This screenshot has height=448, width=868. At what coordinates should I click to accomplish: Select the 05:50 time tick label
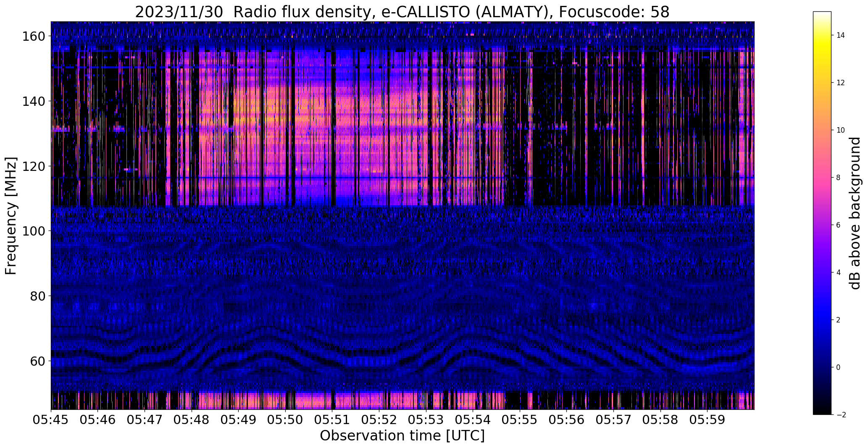(285, 420)
